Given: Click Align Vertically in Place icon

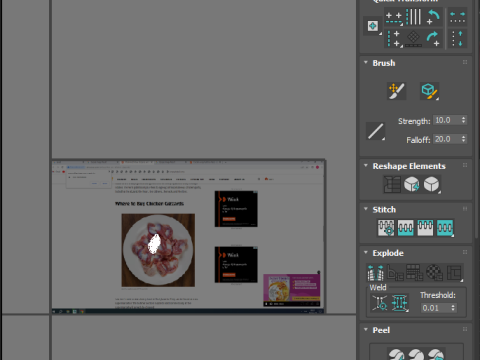Looking at the screenshot, I should click(x=394, y=38).
